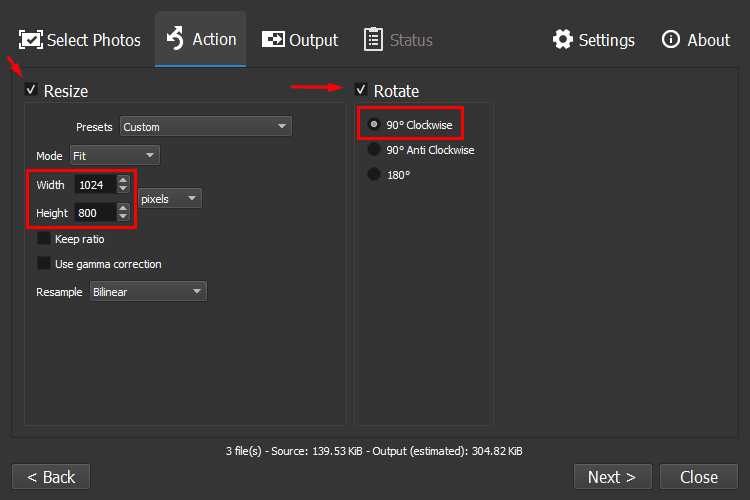Click the Height field showing 800

pos(96,212)
